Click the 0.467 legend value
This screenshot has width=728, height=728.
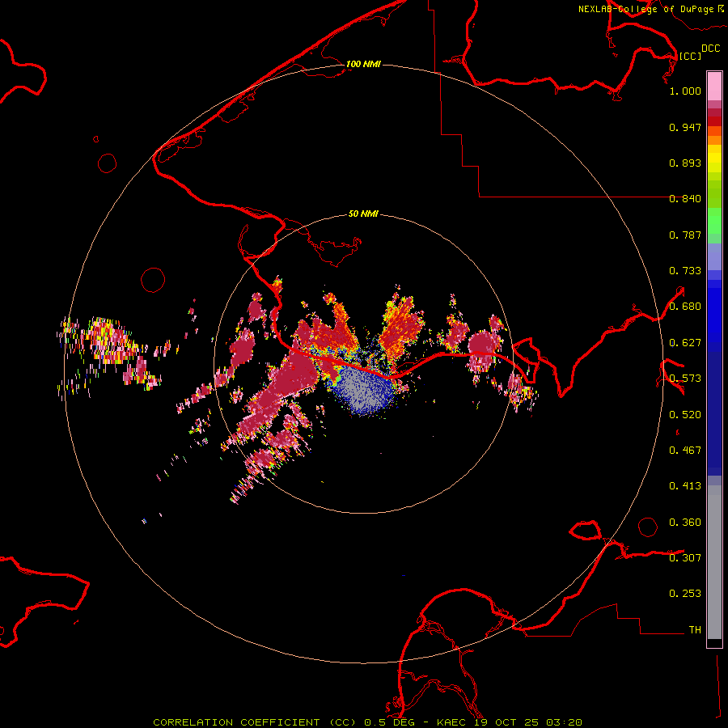pyautogui.click(x=685, y=451)
